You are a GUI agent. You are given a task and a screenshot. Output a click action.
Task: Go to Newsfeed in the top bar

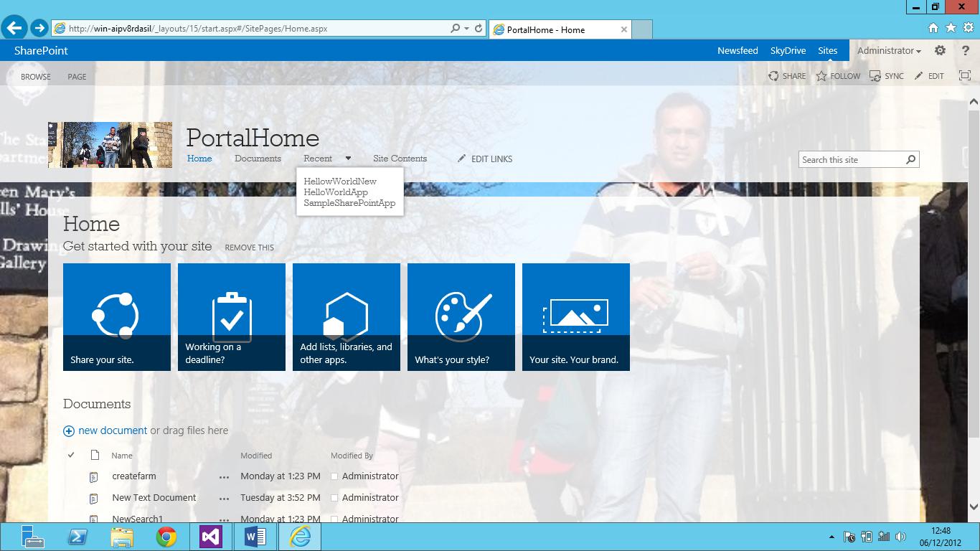[x=738, y=50]
